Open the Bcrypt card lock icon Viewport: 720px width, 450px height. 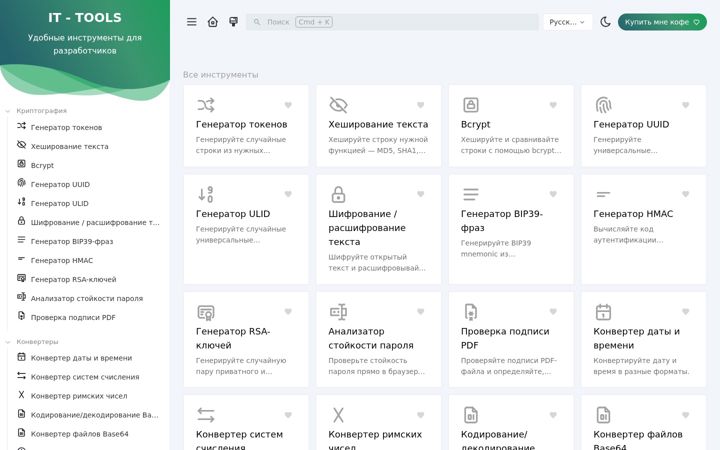point(471,105)
